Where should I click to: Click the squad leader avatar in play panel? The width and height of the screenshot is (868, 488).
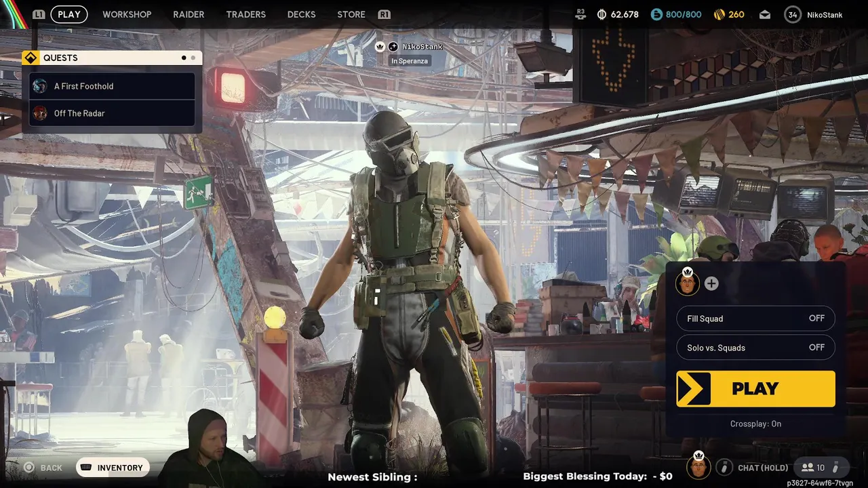click(688, 283)
